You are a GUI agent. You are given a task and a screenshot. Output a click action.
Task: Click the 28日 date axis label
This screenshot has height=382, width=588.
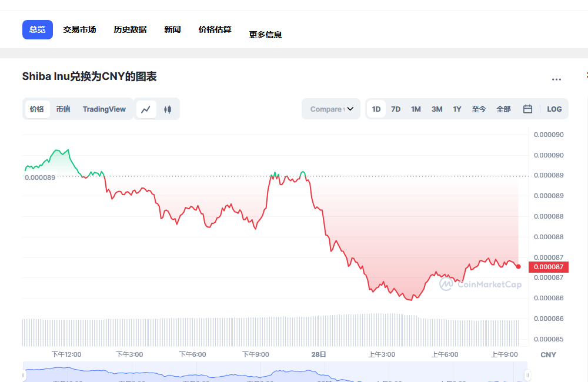pyautogui.click(x=319, y=354)
